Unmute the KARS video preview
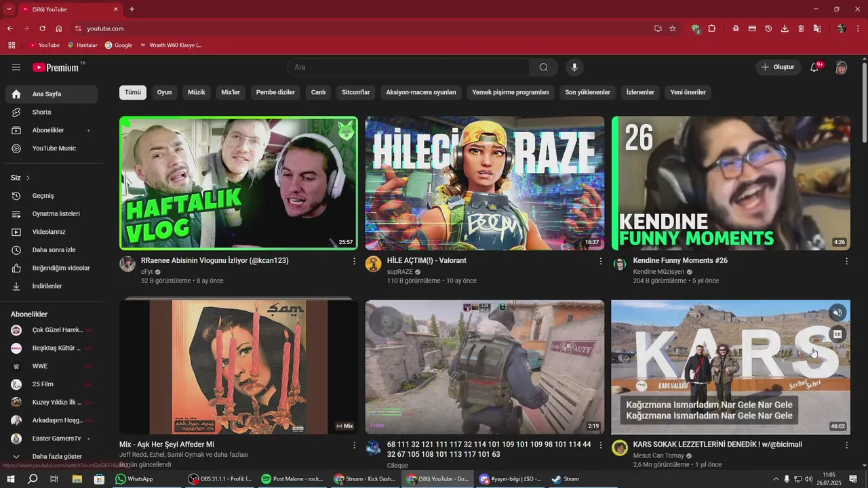Image resolution: width=868 pixels, height=488 pixels. (x=837, y=312)
